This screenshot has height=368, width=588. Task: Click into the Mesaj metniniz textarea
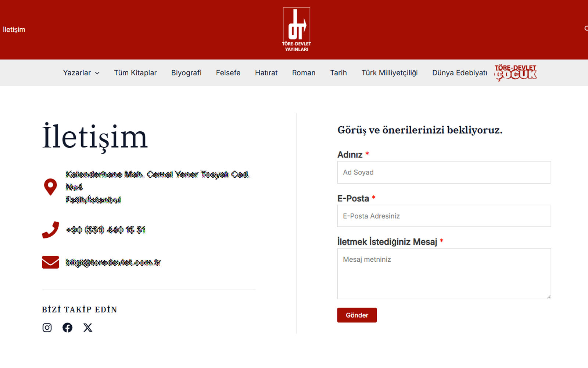444,273
